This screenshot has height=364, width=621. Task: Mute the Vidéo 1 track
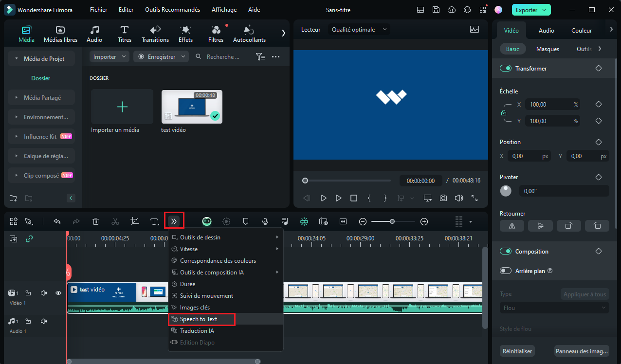(x=44, y=293)
